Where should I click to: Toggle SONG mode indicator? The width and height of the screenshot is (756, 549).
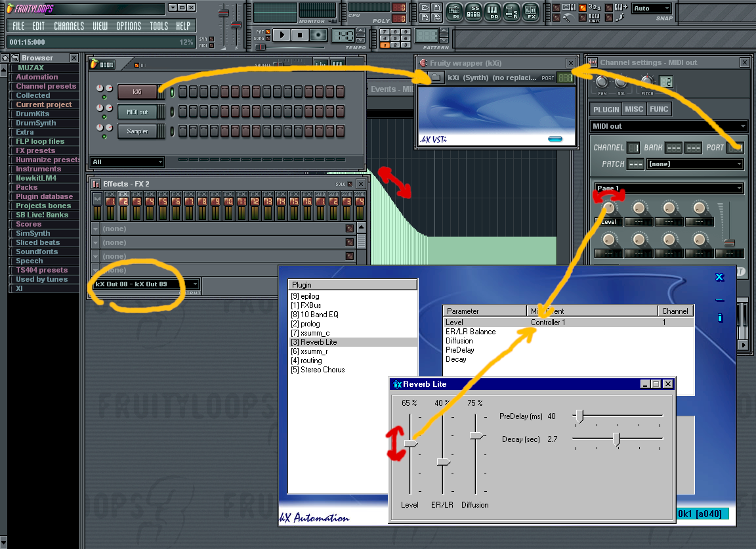pos(268,38)
